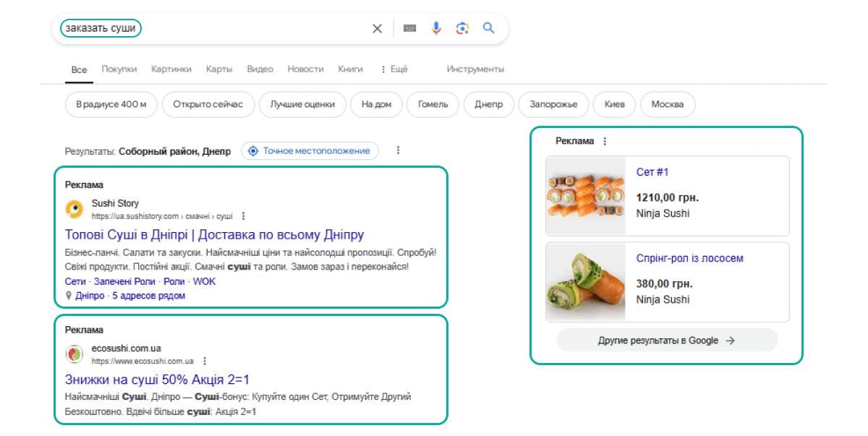Click the Точное местоположение button

click(x=310, y=150)
